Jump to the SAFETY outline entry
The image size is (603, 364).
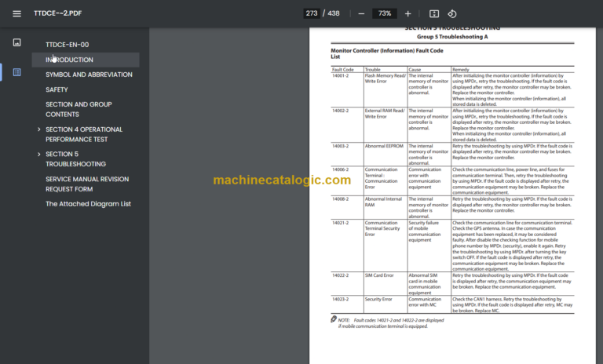point(57,89)
